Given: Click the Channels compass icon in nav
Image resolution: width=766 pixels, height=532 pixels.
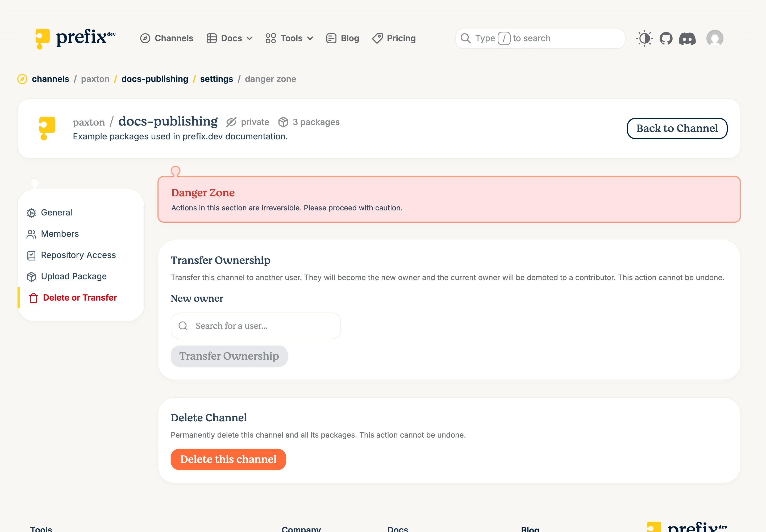Looking at the screenshot, I should click(145, 38).
